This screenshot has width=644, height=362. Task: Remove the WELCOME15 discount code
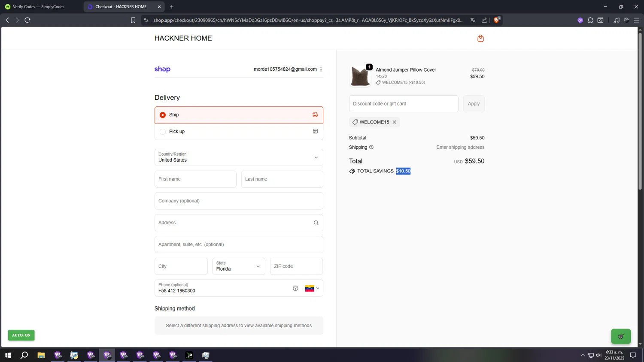click(394, 122)
